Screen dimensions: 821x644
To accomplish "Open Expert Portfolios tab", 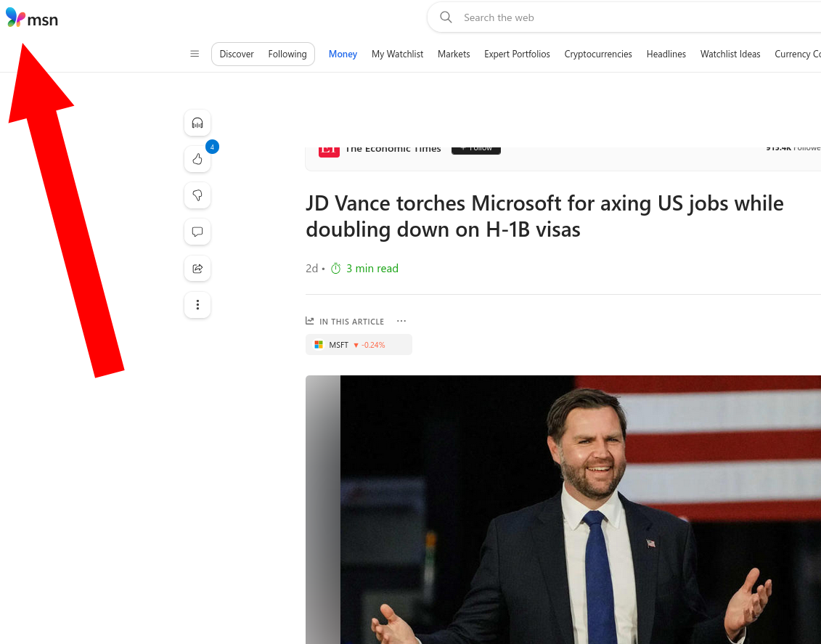I will click(518, 54).
